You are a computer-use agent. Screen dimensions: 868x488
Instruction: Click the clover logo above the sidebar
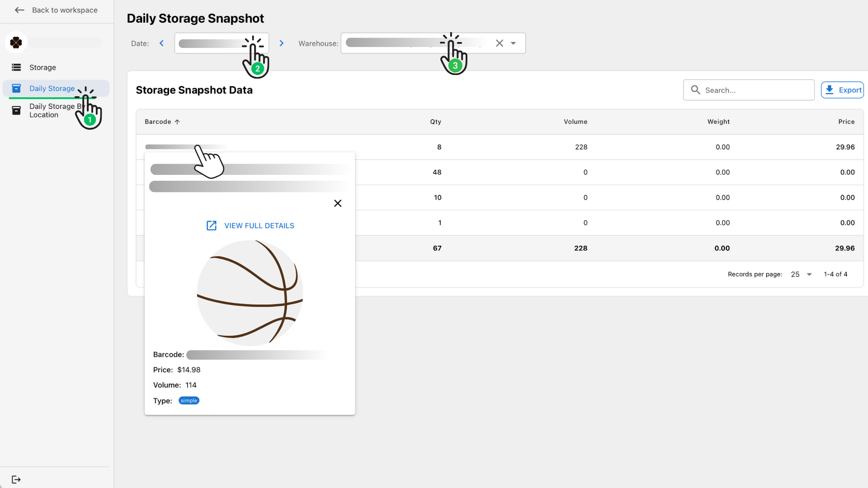(x=16, y=42)
